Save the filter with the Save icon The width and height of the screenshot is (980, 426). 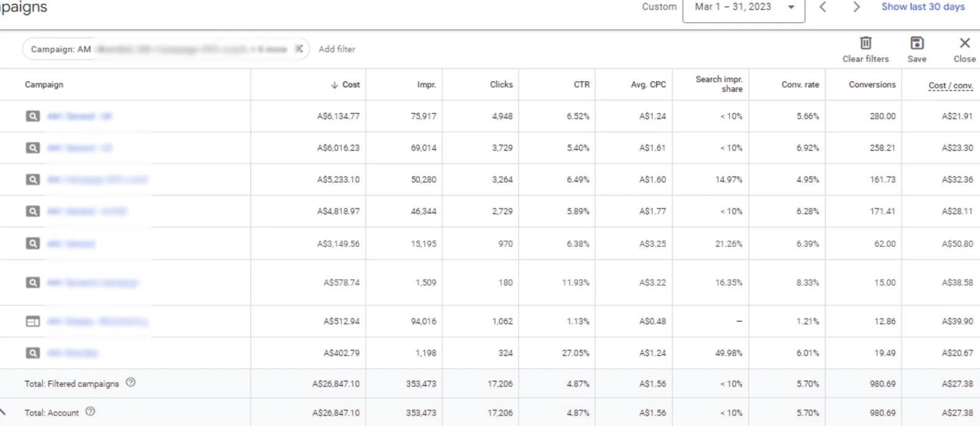coord(917,43)
